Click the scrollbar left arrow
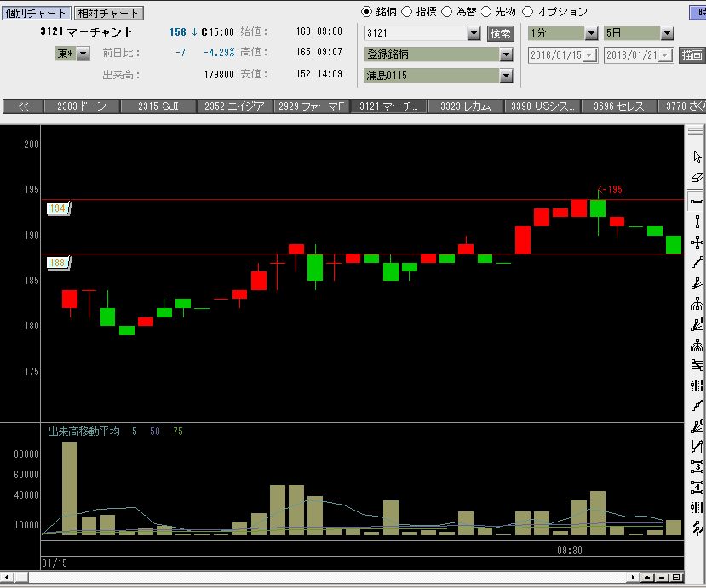Image resolution: width=706 pixels, height=588 pixels. click(x=6, y=577)
